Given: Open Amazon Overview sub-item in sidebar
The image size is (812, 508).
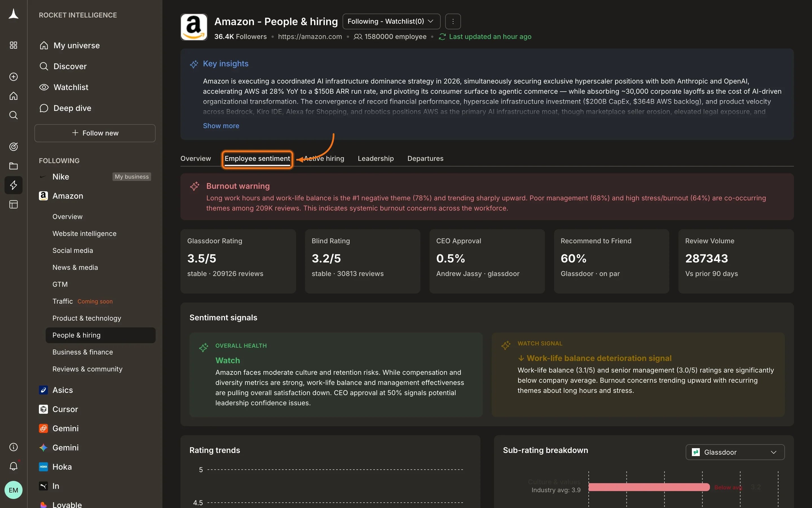Looking at the screenshot, I should pyautogui.click(x=67, y=217).
